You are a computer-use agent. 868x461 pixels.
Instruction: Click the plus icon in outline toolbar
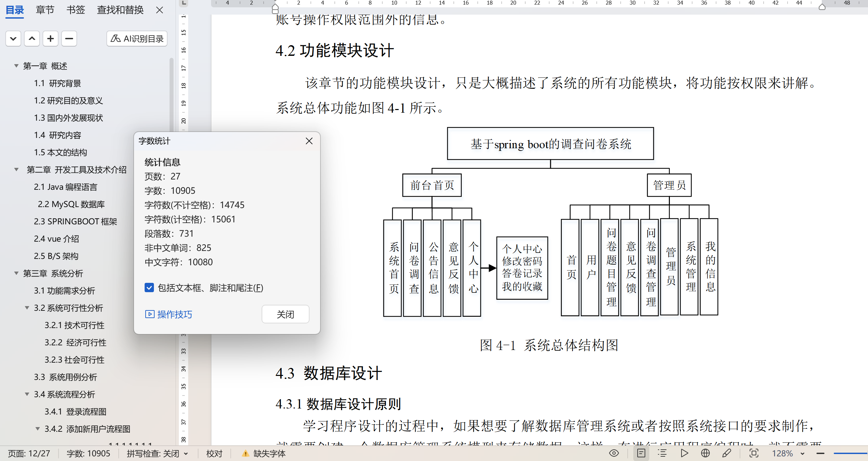[51, 39]
